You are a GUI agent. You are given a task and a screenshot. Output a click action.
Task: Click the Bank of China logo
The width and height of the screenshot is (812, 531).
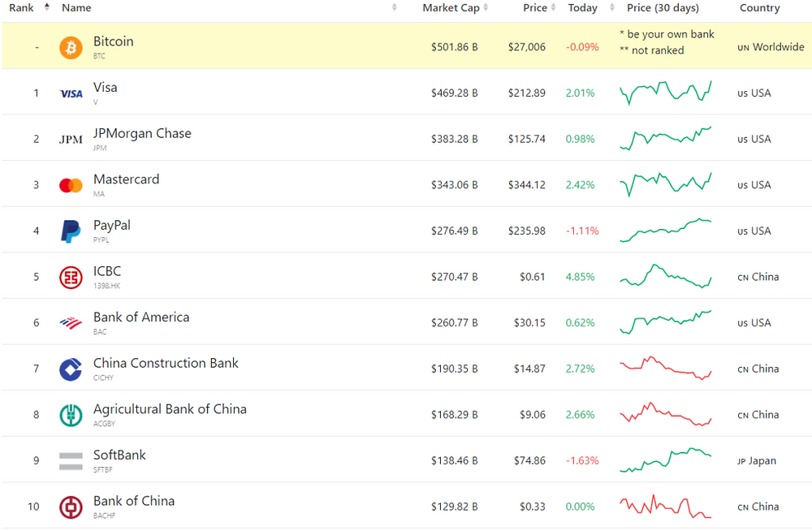pyautogui.click(x=71, y=507)
